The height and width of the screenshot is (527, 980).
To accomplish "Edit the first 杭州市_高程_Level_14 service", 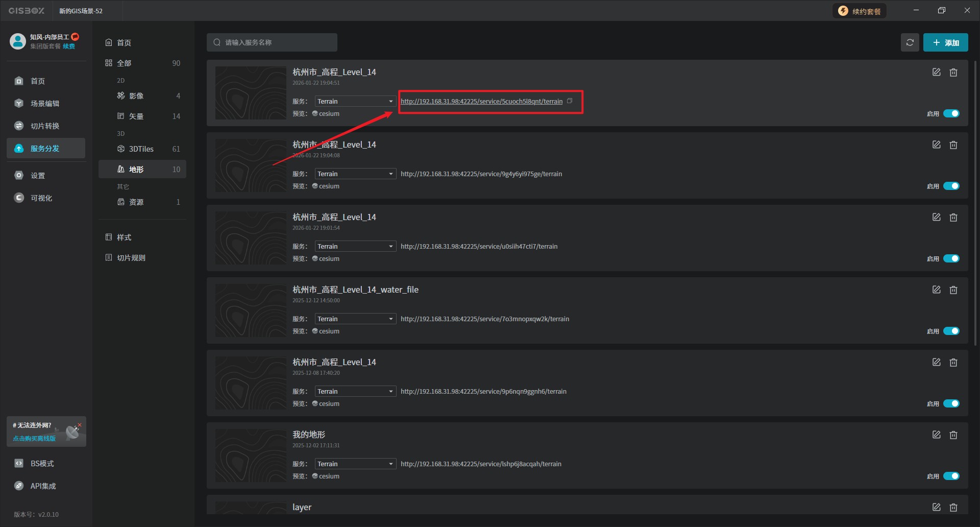I will pyautogui.click(x=936, y=73).
